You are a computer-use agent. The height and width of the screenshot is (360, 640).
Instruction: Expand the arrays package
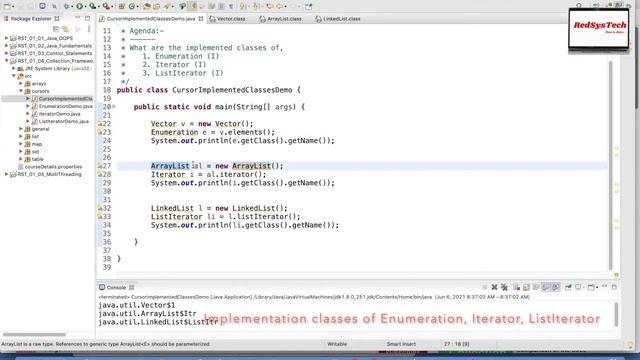click(x=21, y=83)
